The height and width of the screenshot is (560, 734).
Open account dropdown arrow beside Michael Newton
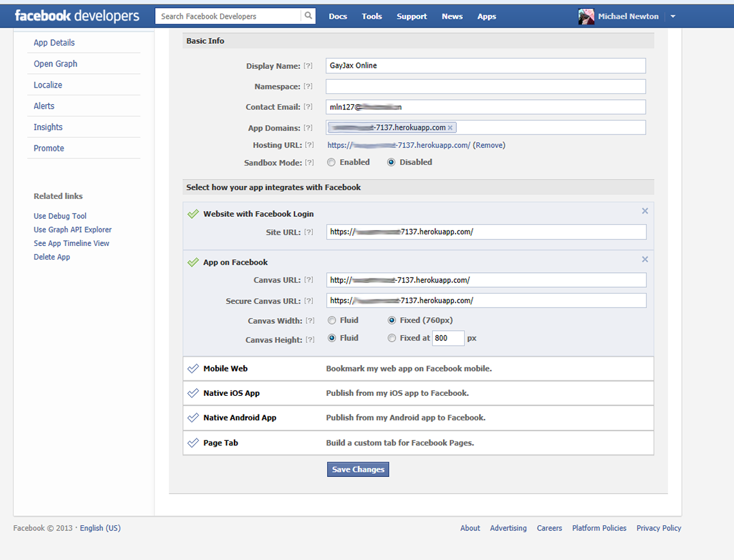click(x=673, y=17)
